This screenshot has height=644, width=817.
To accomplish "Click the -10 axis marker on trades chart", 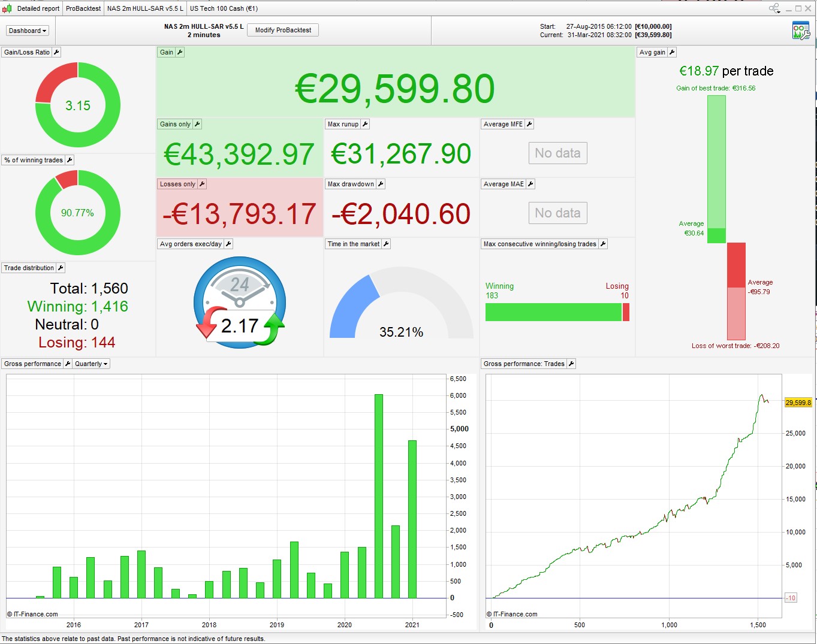I will pyautogui.click(x=791, y=598).
